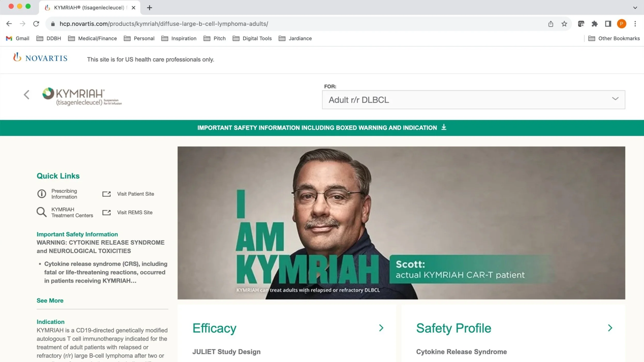Open the Novartis logo link

(x=40, y=58)
